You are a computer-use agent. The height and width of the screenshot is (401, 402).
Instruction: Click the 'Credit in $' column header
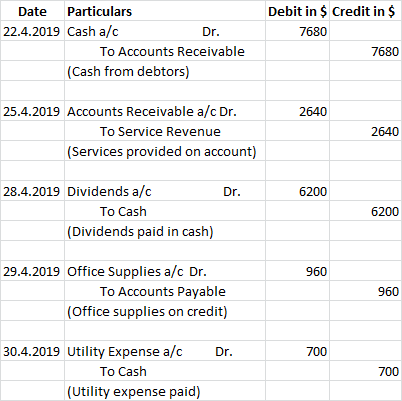tap(365, 11)
